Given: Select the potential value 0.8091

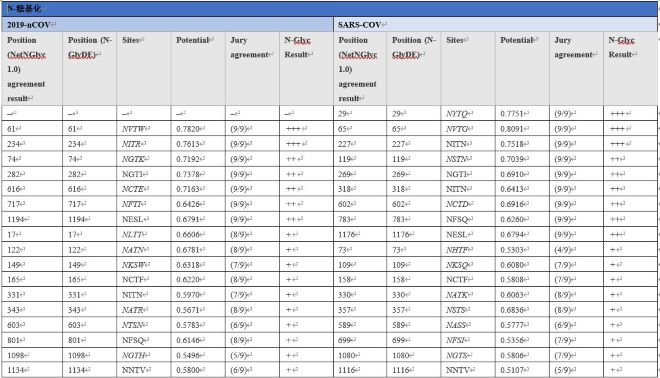Looking at the screenshot, I should (512, 129).
